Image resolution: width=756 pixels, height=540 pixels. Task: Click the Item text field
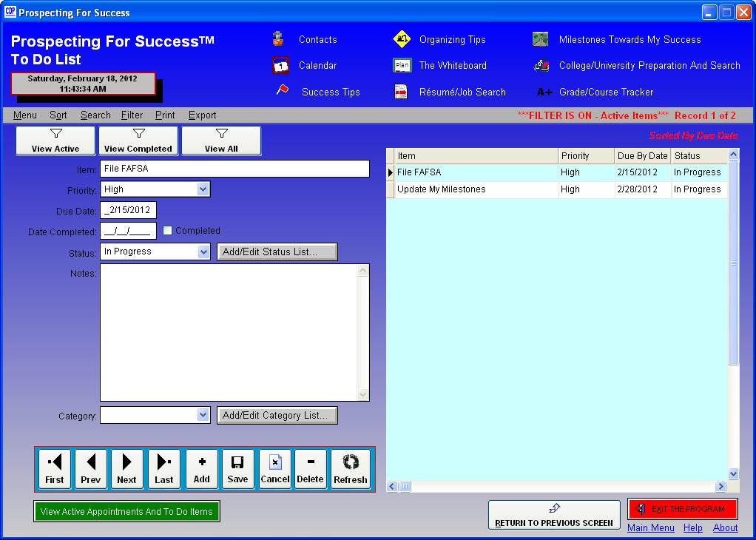(234, 169)
